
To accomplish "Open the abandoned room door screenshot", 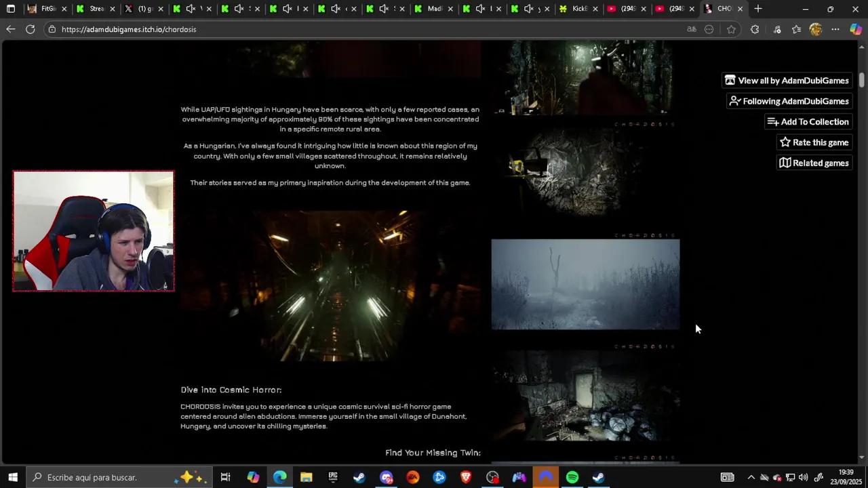I will [585, 395].
